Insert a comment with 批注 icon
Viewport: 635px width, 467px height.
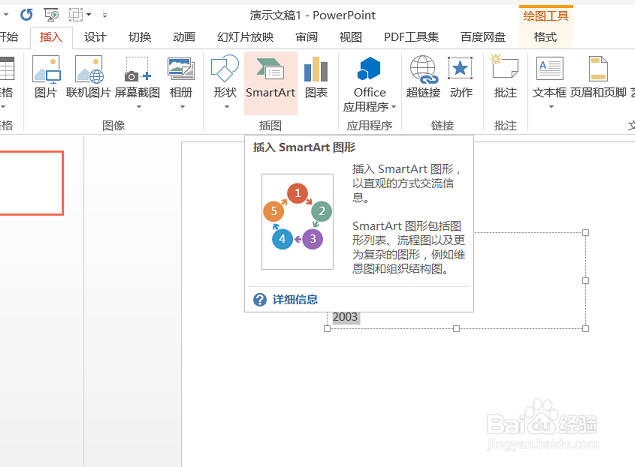click(505, 77)
